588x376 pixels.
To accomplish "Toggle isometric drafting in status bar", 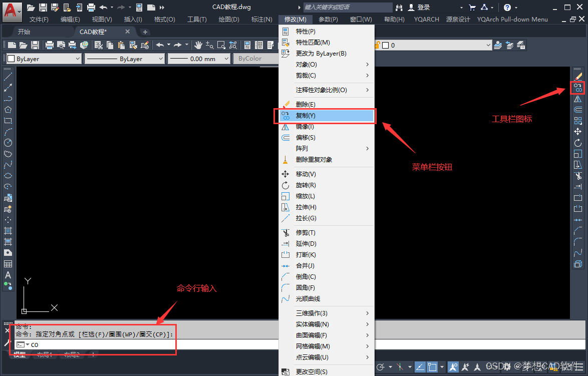I will tap(400, 367).
